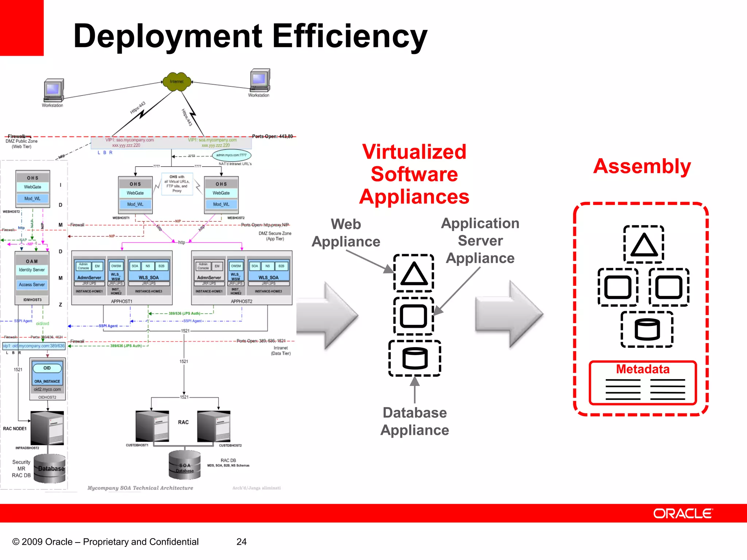Click the Deployment Efficiency slide title
Image resolution: width=747 pixels, height=560 pixels.
[x=250, y=36]
